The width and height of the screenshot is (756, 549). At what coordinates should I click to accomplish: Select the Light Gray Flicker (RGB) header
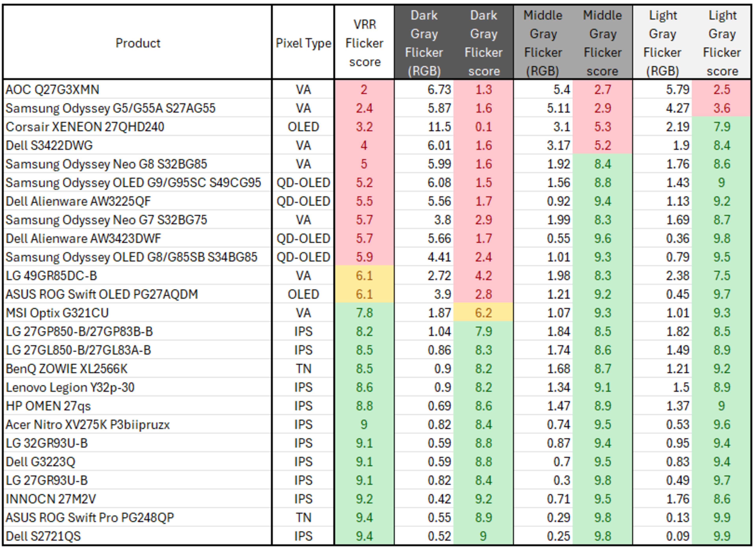pyautogui.click(x=662, y=43)
